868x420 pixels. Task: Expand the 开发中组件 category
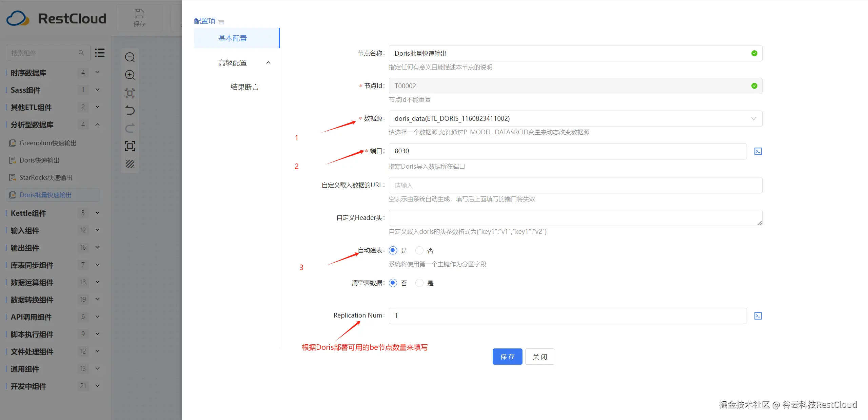[97, 386]
